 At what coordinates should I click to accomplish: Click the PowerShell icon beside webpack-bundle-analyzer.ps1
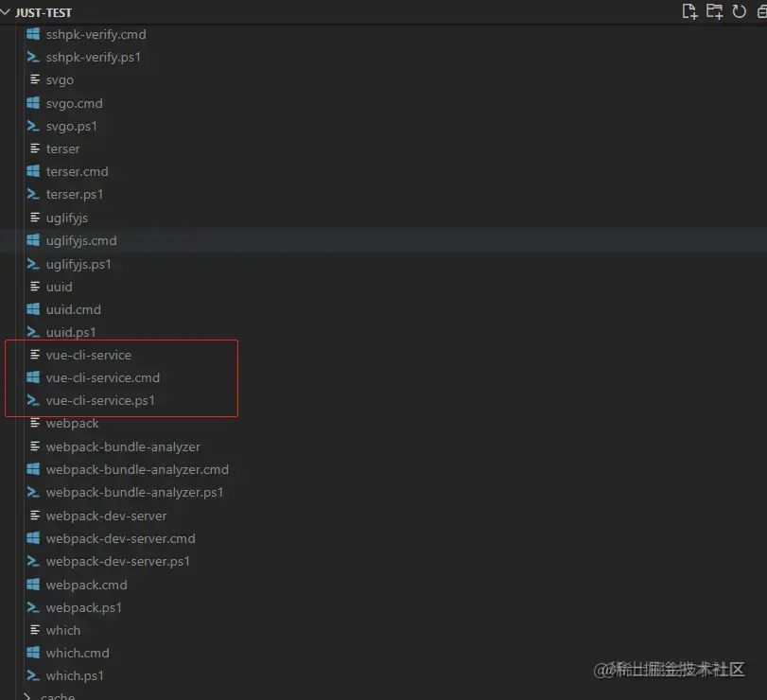pos(33,492)
